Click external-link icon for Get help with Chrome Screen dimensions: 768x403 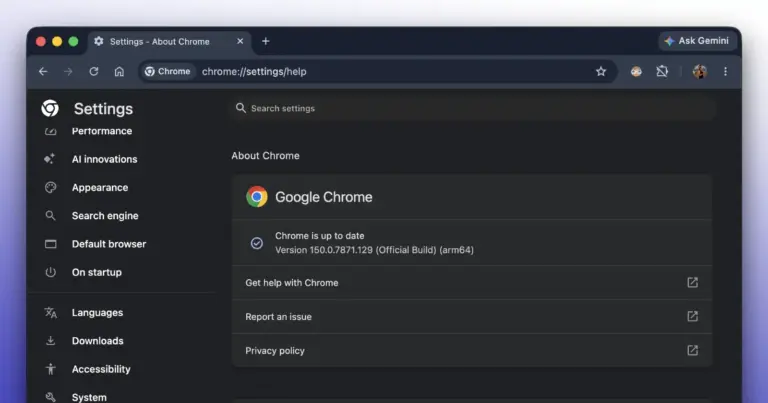693,283
